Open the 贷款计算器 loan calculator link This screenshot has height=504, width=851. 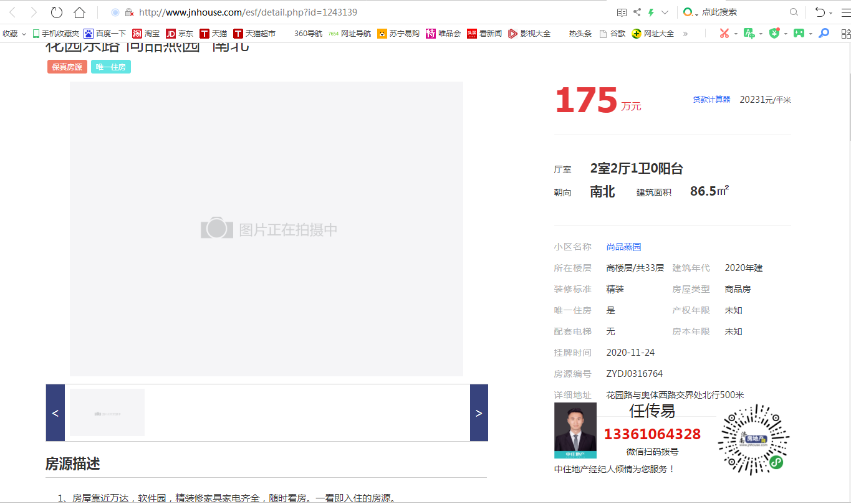click(x=711, y=100)
